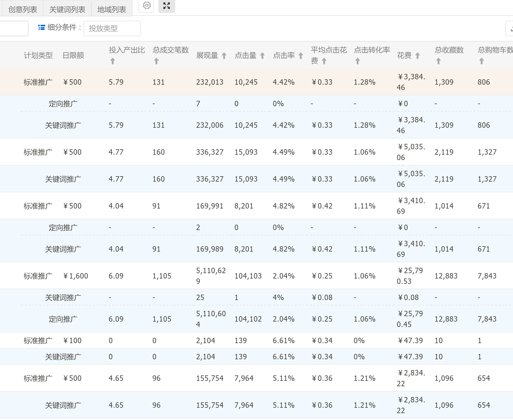Sort by 投入产出比 arrow icon
513x420 pixels.
point(113,61)
